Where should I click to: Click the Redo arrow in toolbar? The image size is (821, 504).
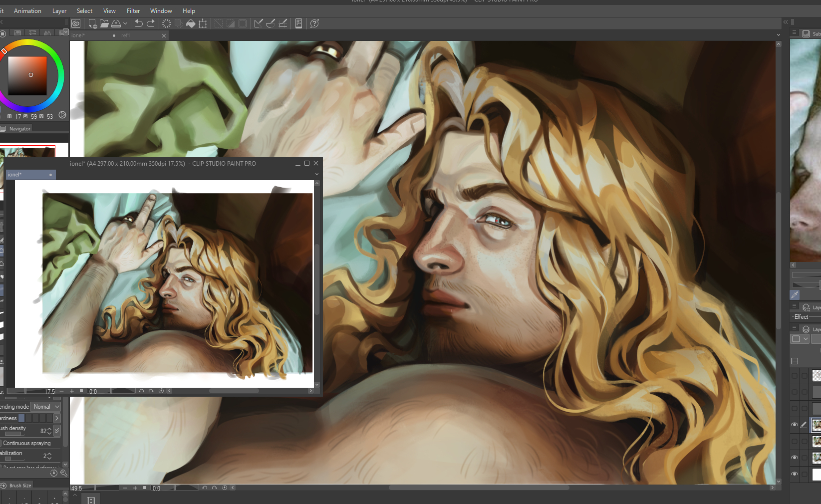(151, 23)
